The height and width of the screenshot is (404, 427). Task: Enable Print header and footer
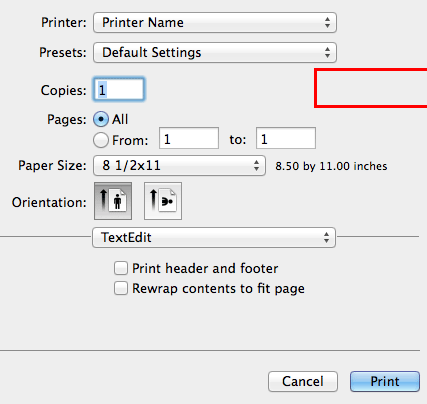pos(121,268)
